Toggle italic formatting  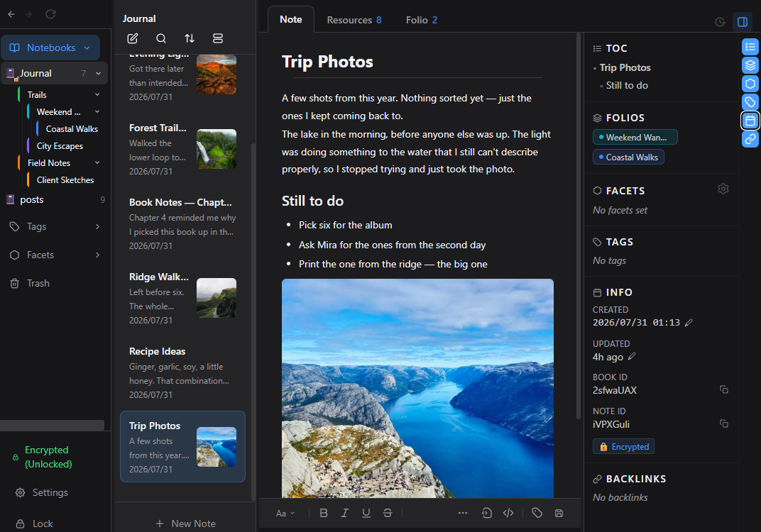[x=344, y=513]
